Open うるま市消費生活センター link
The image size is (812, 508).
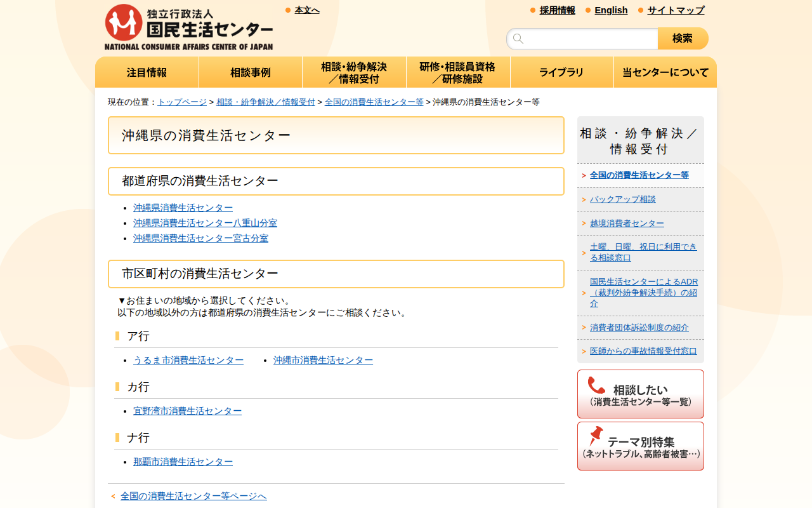pos(187,360)
